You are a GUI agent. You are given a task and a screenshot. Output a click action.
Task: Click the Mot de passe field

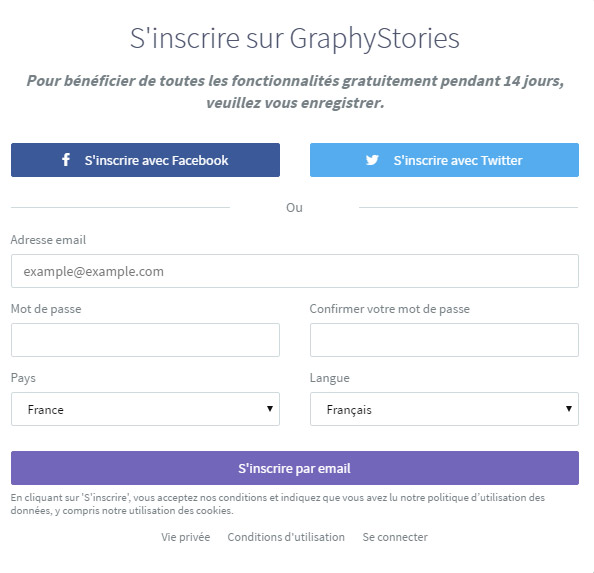click(145, 340)
